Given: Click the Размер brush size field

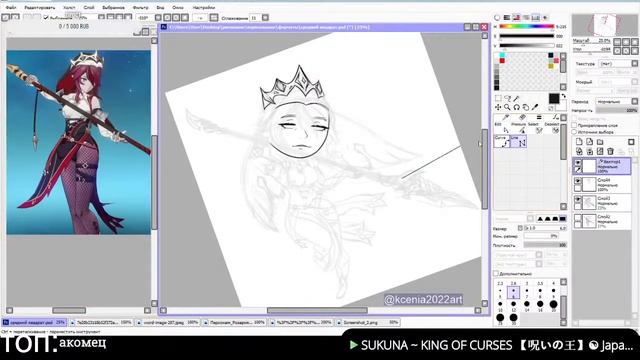Looking at the screenshot, I should pyautogui.click(x=545, y=228).
